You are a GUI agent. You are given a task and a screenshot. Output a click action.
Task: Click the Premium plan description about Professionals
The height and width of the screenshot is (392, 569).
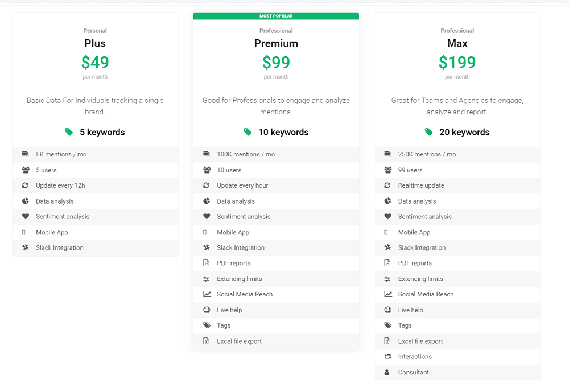tap(276, 106)
